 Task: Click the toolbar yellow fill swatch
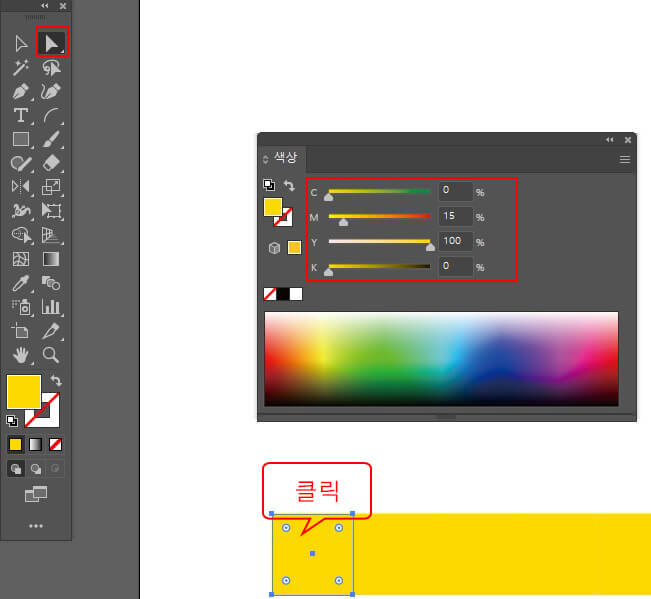tap(24, 392)
